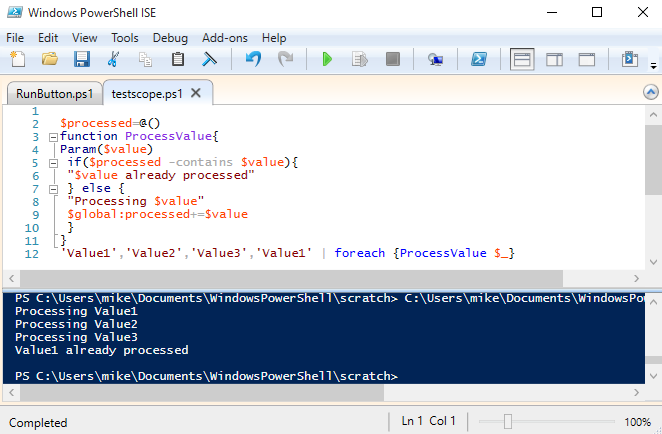Show script pane on the right layout
The image size is (662, 434).
click(554, 60)
